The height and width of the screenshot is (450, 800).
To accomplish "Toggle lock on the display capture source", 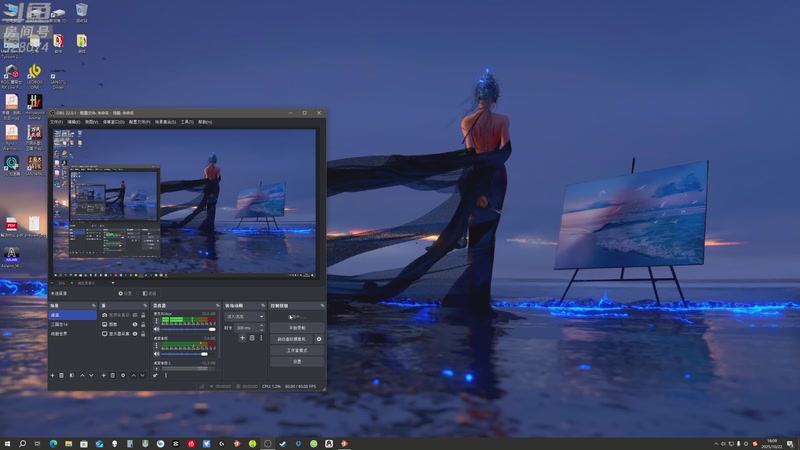I will pos(143,334).
